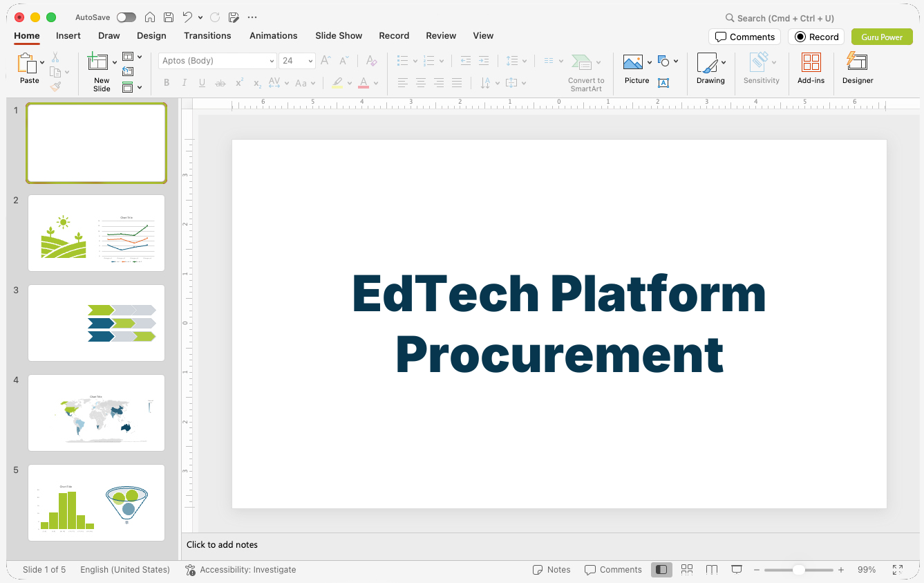Click the Undo icon in title bar
The width and height of the screenshot is (924, 583).
187,17
